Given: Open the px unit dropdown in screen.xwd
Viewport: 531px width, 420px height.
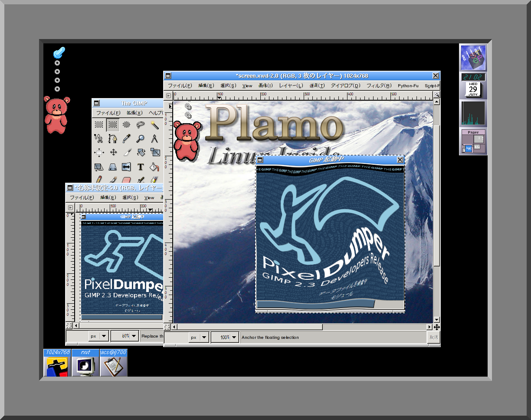Looking at the screenshot, I should click(199, 337).
